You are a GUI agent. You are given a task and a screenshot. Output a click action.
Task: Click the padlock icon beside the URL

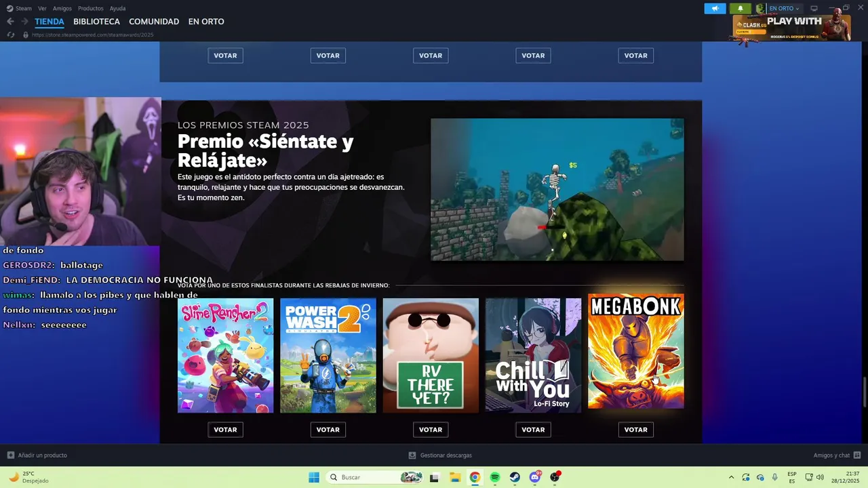click(26, 35)
